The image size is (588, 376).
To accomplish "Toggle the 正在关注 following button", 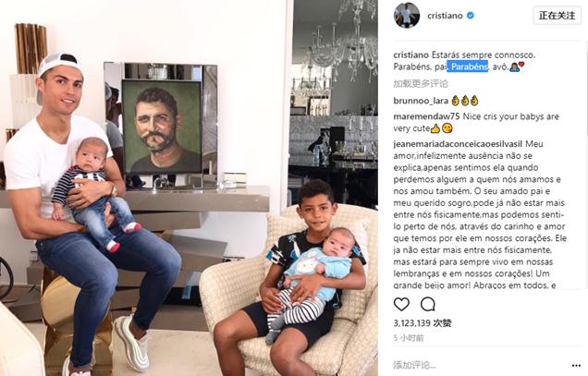I will (557, 16).
